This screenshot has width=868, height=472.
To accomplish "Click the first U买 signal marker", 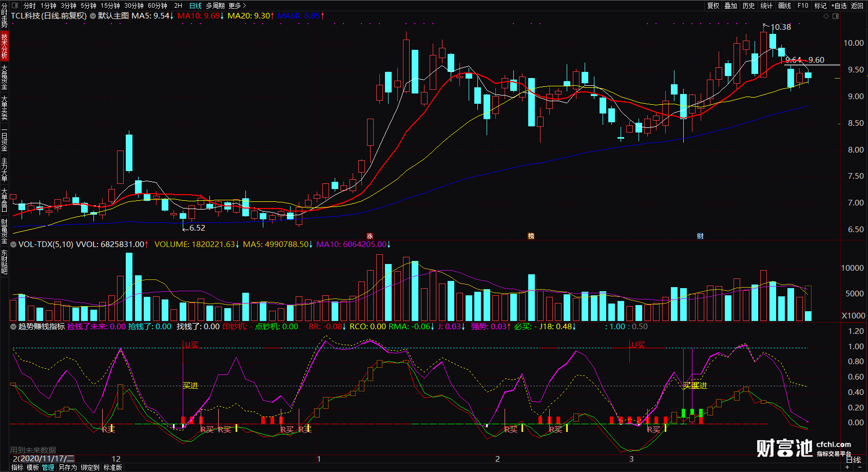I will point(191,345).
